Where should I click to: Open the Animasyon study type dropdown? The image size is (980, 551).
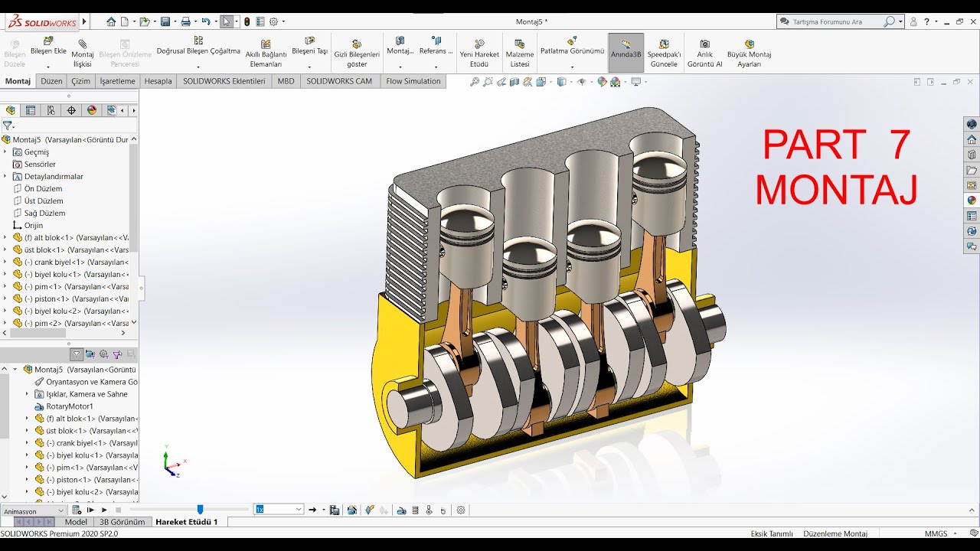[34, 510]
